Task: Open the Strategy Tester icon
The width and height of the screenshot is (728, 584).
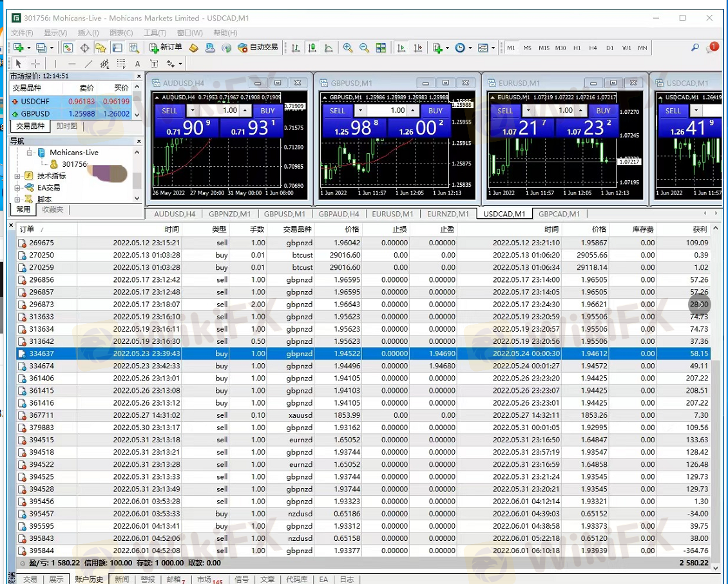Action: 134,48
